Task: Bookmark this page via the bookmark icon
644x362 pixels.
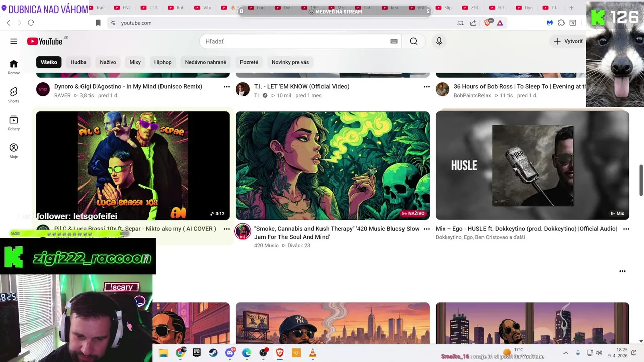Action: click(98, 23)
